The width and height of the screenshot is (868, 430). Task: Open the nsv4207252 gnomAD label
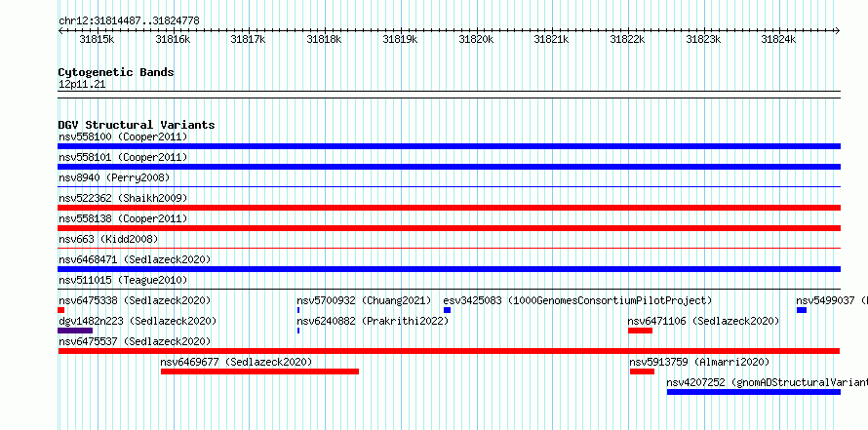(768, 382)
